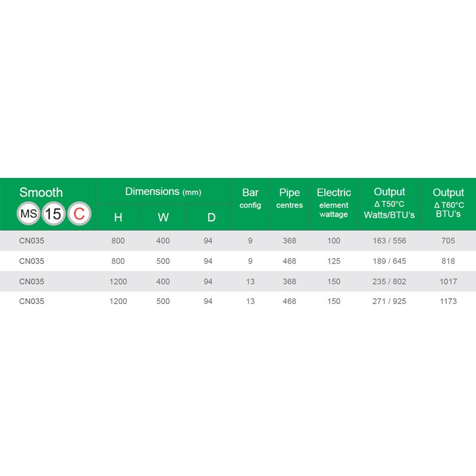Image resolution: width=476 pixels, height=476 pixels.
Task: Click CN035 in the 818 output row
Action: 32,261
